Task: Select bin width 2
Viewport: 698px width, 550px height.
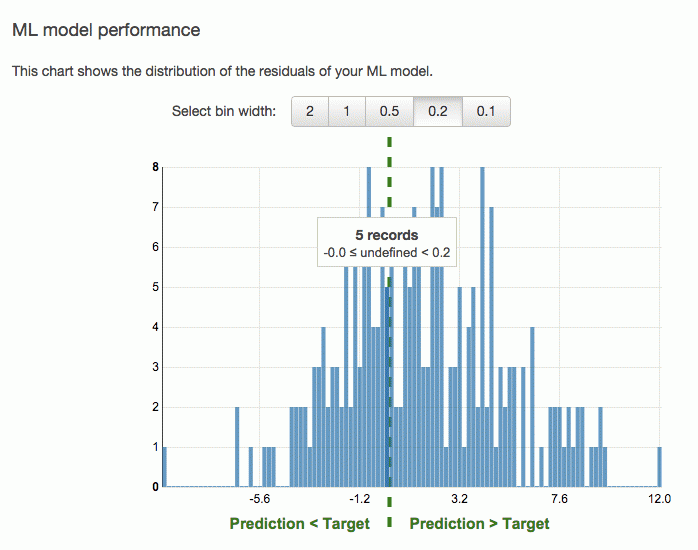Action: 310,111
